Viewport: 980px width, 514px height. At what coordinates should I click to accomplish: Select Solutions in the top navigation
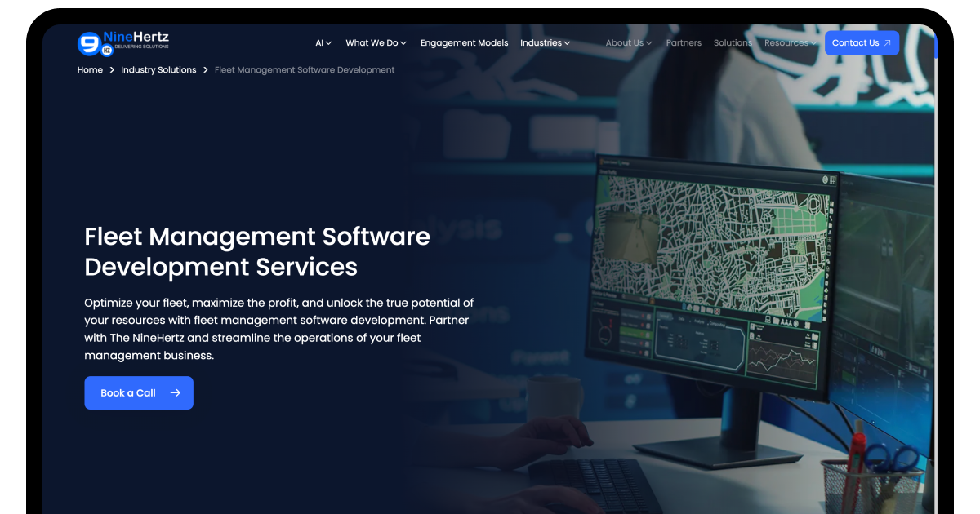(x=733, y=43)
